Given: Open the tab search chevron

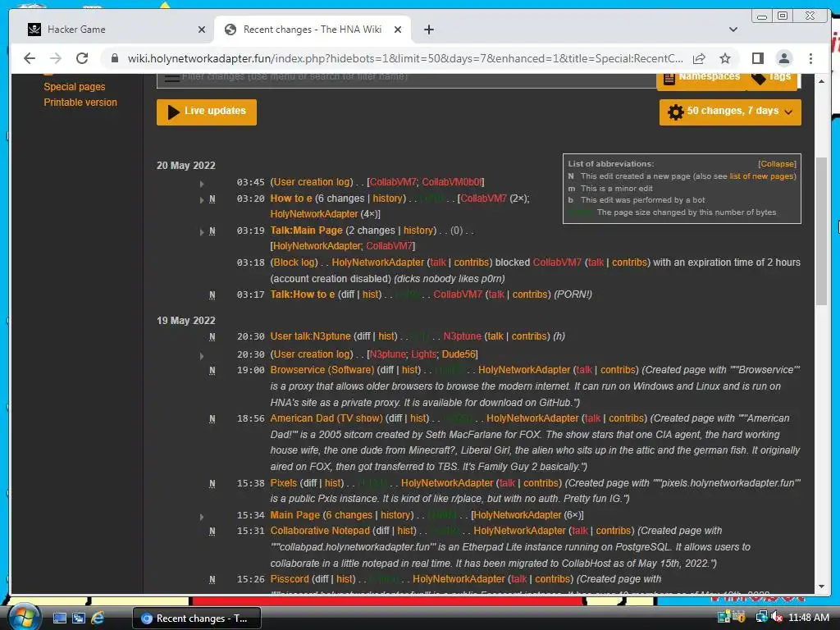Looking at the screenshot, I should pyautogui.click(x=733, y=30).
